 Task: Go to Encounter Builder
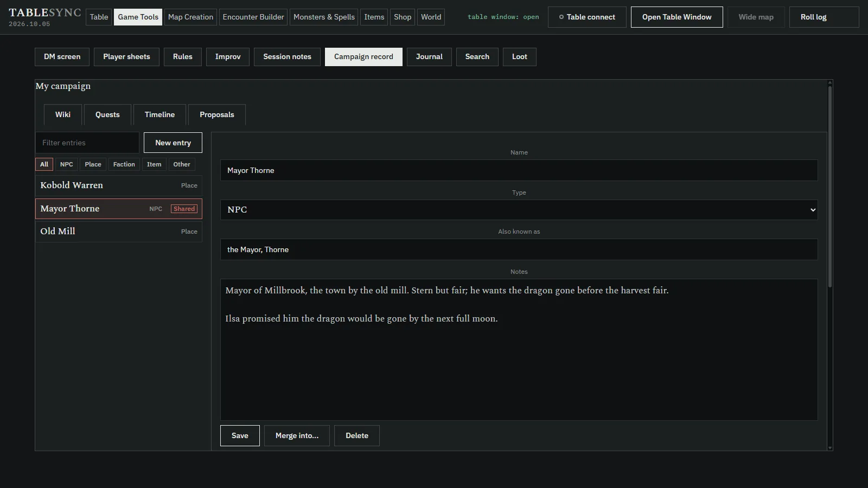253,17
